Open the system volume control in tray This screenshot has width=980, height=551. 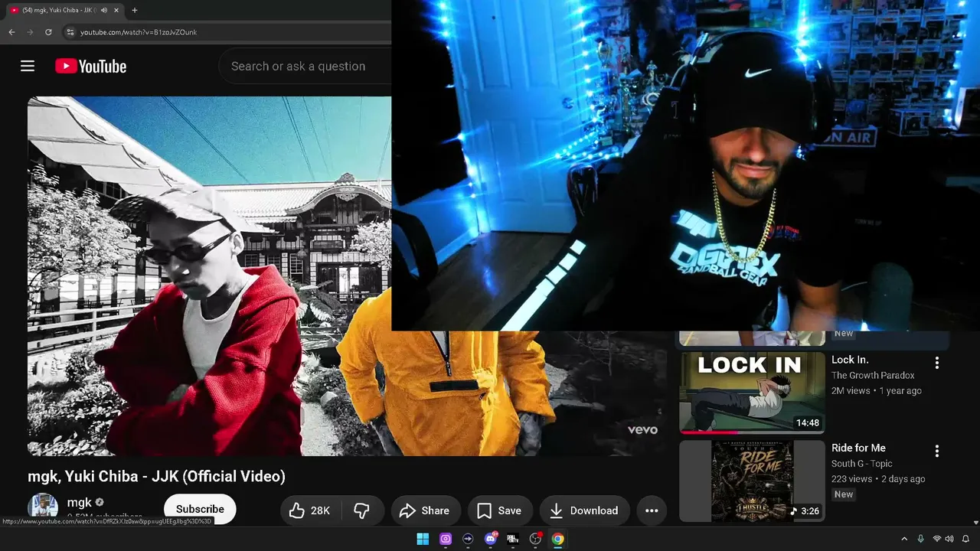click(949, 539)
